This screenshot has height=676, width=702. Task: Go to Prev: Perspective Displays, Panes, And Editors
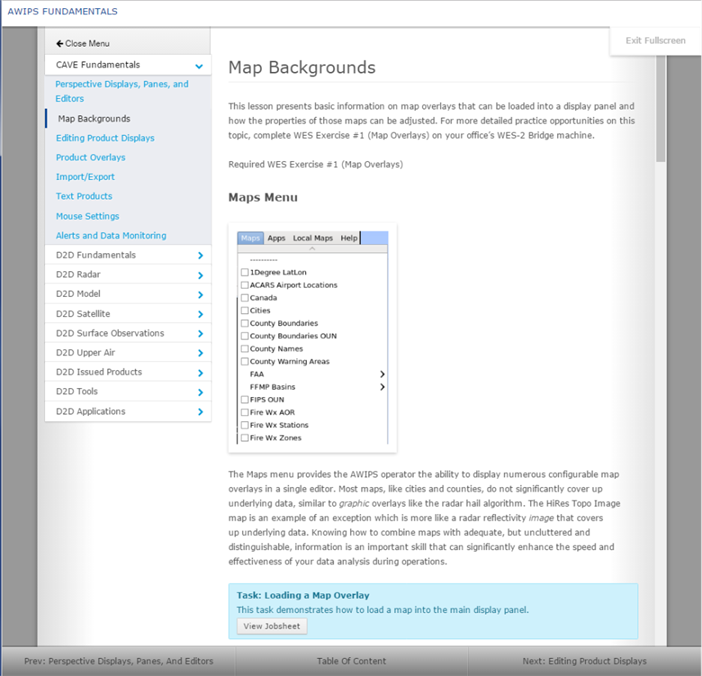coord(119,661)
